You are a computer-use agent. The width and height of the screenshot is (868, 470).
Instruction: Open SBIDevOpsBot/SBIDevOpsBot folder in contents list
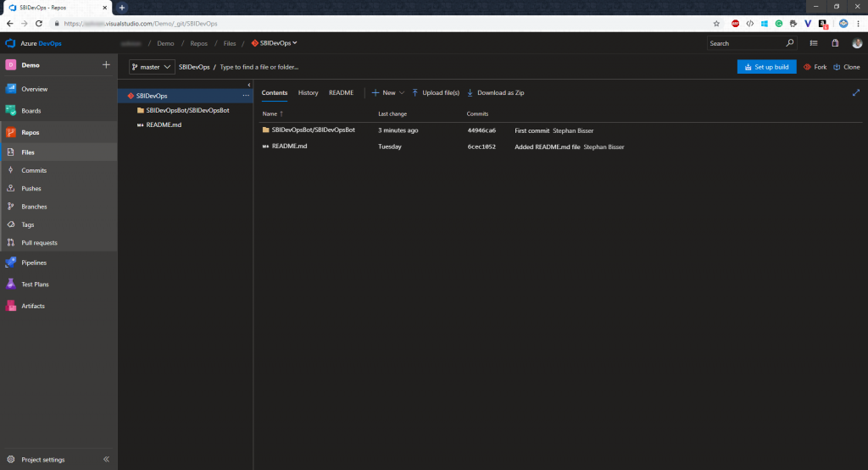pyautogui.click(x=314, y=130)
